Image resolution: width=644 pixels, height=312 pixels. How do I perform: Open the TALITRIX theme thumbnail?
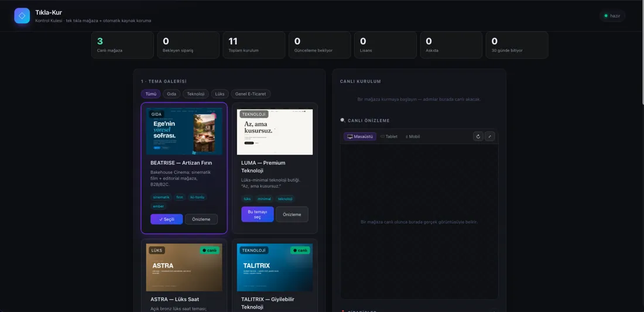click(x=275, y=268)
